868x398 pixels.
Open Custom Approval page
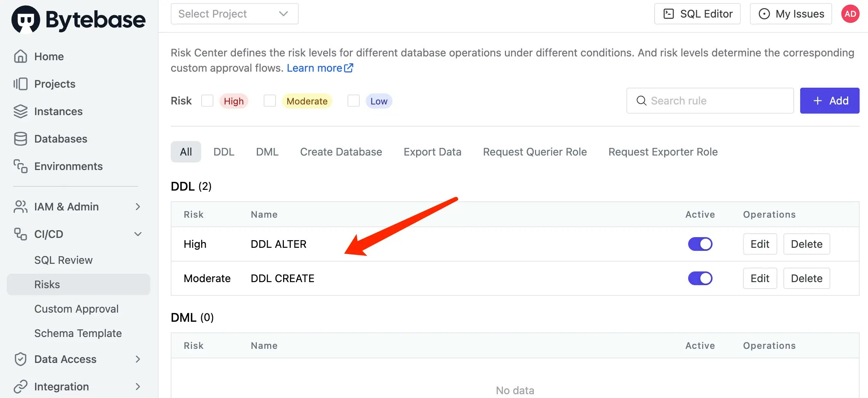point(76,309)
